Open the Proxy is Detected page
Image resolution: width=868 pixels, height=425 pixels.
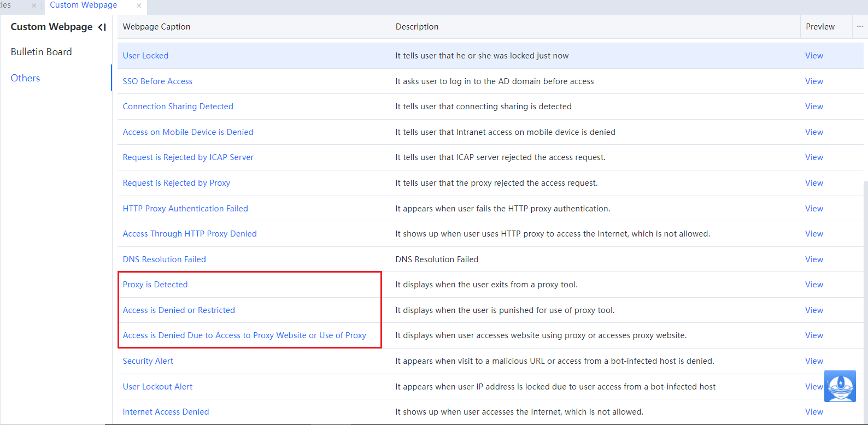(x=155, y=285)
